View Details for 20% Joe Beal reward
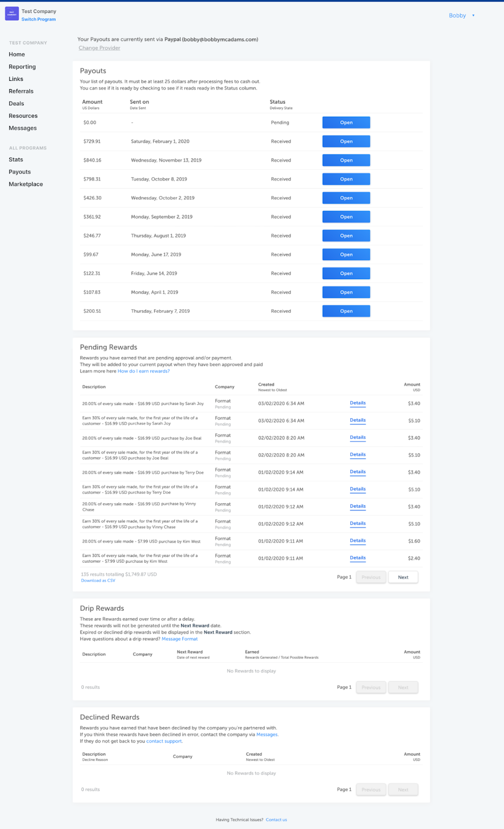504x829 pixels. (357, 437)
